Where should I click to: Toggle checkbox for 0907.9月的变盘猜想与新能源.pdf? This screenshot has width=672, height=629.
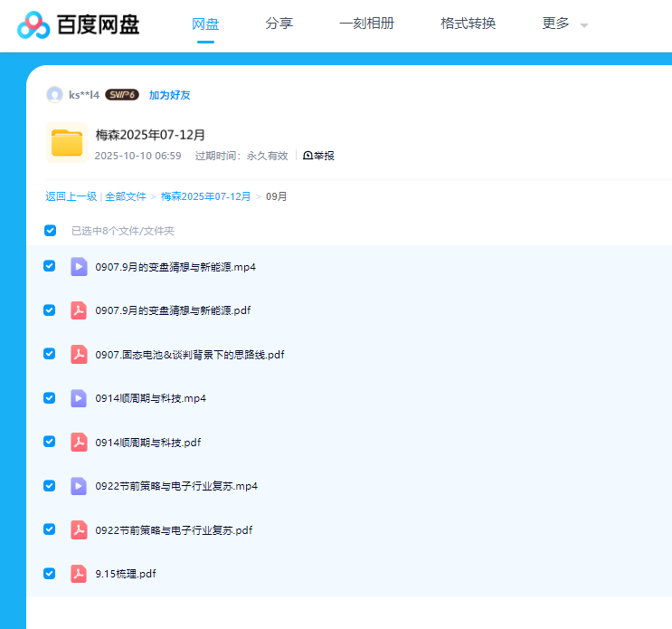point(50,310)
